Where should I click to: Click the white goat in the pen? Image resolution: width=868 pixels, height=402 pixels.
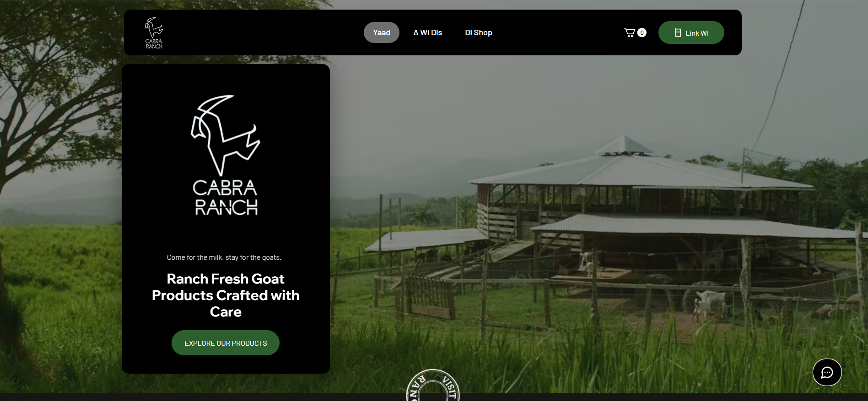click(712, 303)
